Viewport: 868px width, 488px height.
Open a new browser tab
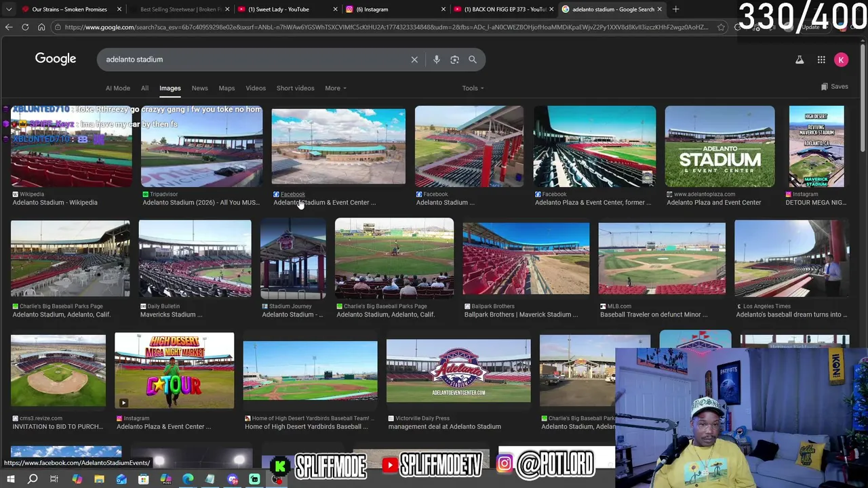pos(675,9)
